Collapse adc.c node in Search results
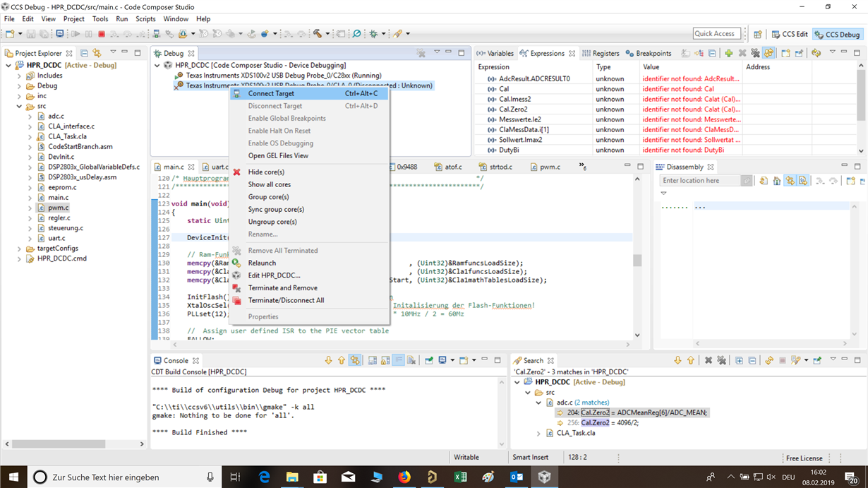Screen dimensions: 868x488 (x=539, y=403)
